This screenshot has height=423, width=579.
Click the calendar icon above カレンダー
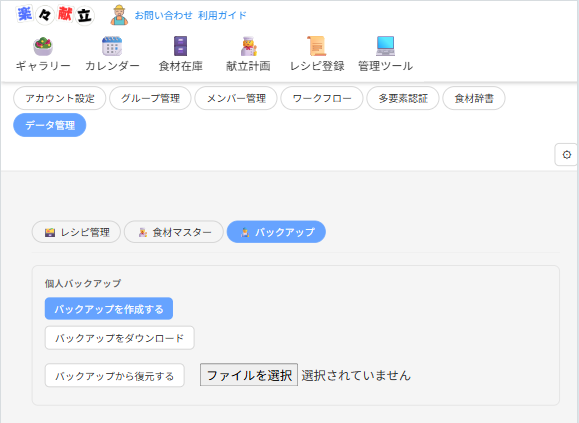pos(112,46)
